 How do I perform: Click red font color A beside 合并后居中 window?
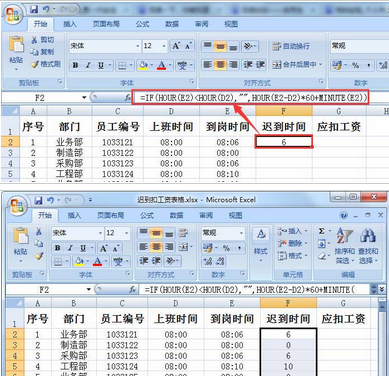click(161, 65)
